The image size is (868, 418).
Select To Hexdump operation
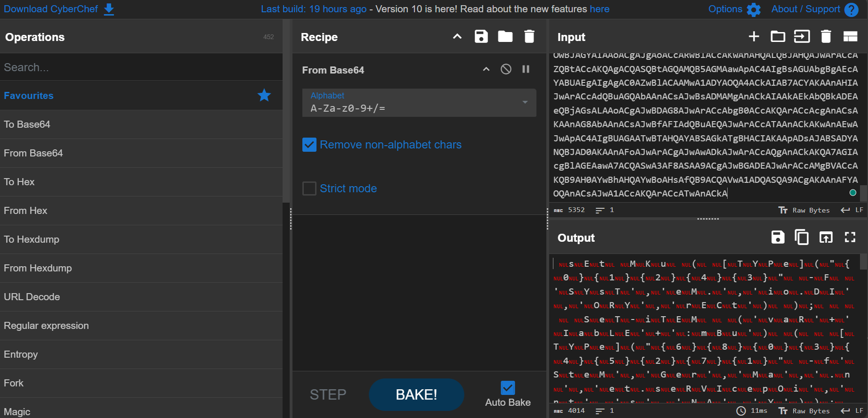point(141,239)
